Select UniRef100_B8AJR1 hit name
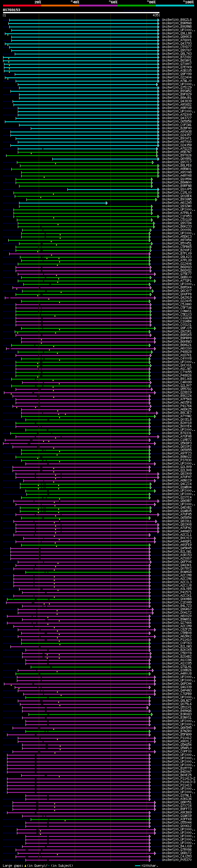Viewport: 197px width, 868px height. (x=177, y=98)
